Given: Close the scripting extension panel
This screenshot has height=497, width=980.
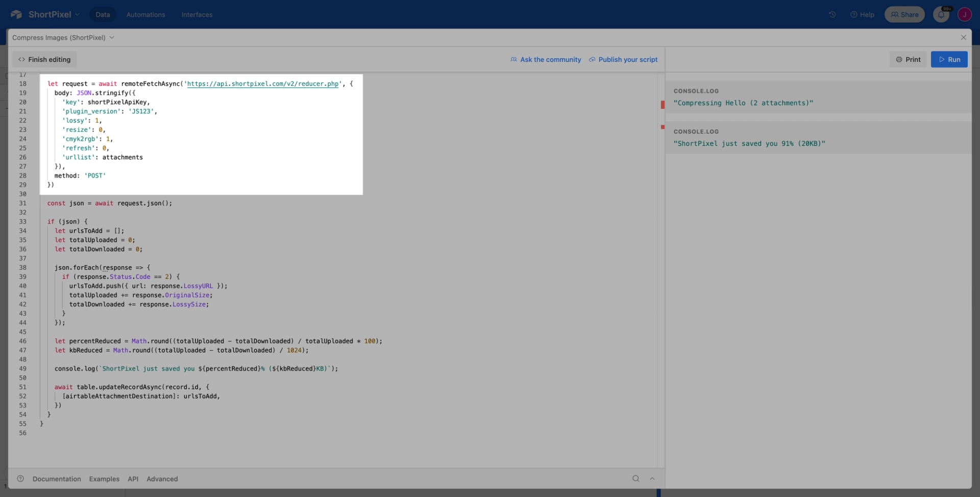Looking at the screenshot, I should point(963,37).
